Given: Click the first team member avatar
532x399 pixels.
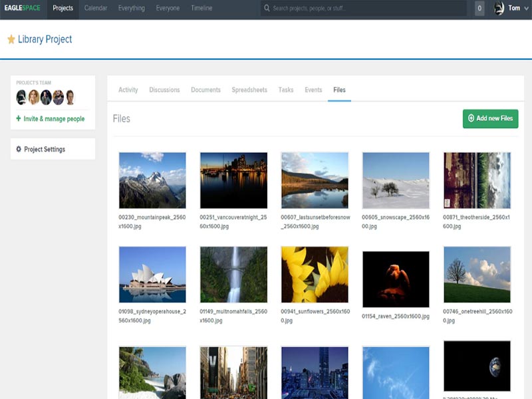Looking at the screenshot, I should click(x=21, y=97).
